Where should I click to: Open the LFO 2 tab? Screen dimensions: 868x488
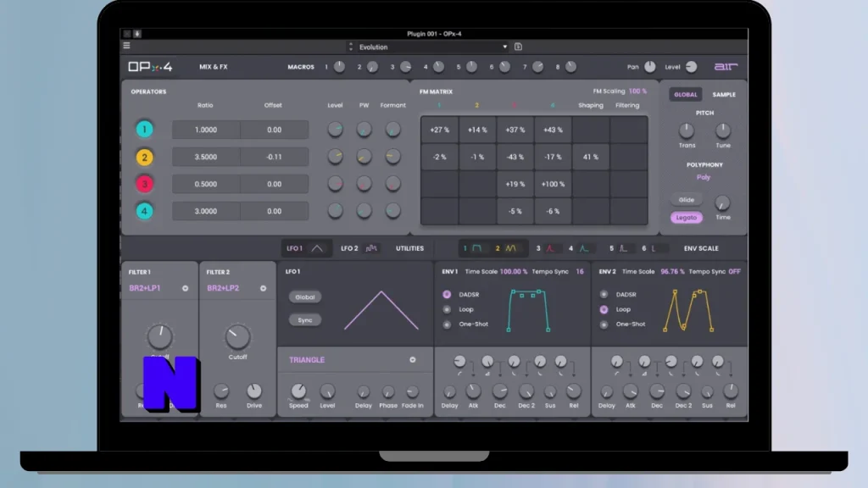click(359, 248)
